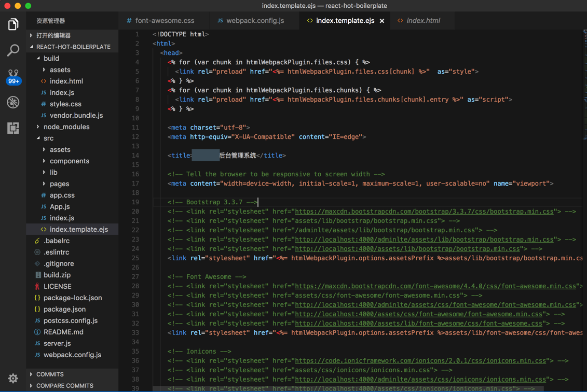Viewport: 587px width, 392px height.
Task: Switch to the webpack.config.js tab
Action: click(254, 21)
